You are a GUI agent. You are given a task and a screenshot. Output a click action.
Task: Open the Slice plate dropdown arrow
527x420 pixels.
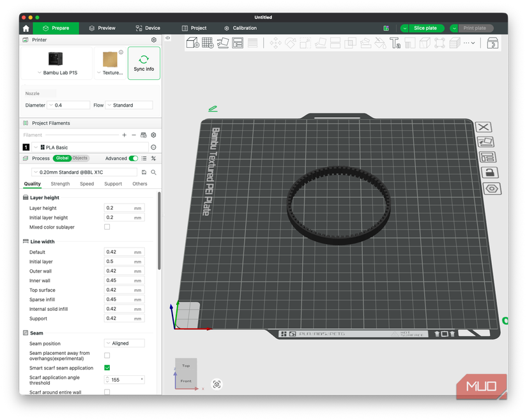[x=404, y=28]
